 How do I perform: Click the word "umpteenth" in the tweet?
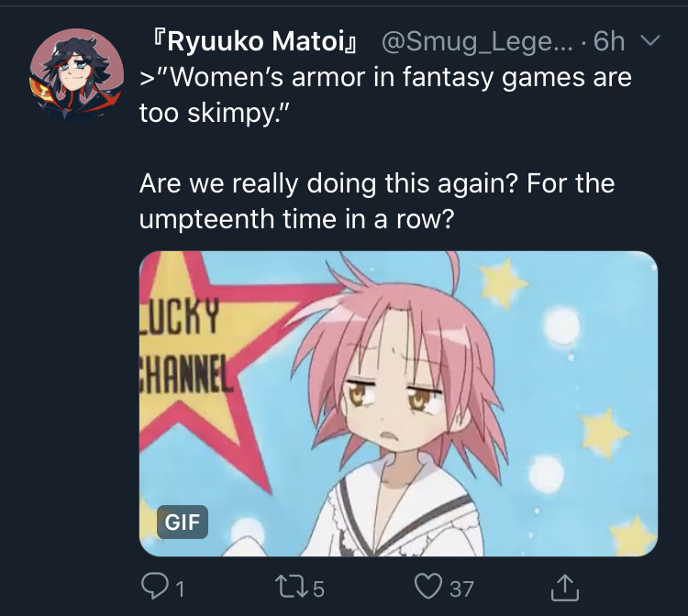[206, 219]
